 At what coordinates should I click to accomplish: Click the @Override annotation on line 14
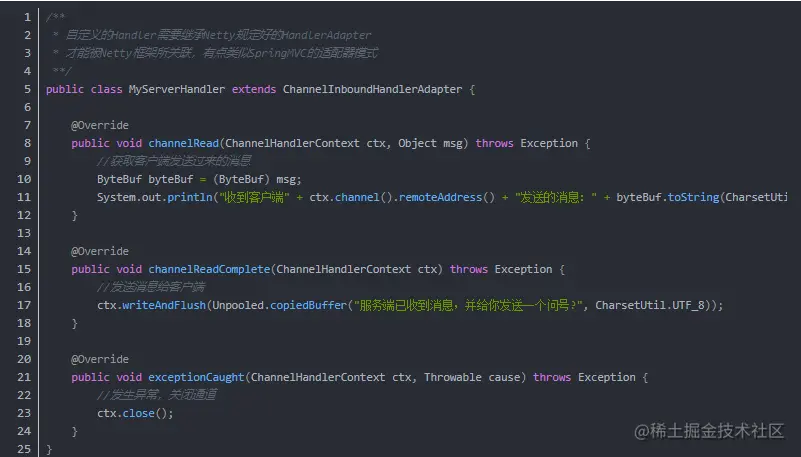pyautogui.click(x=100, y=251)
